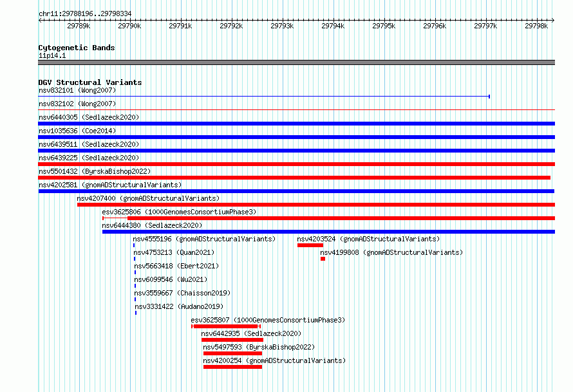
Task: Click the blue bar under nsv6440305
Action: tap(296, 124)
